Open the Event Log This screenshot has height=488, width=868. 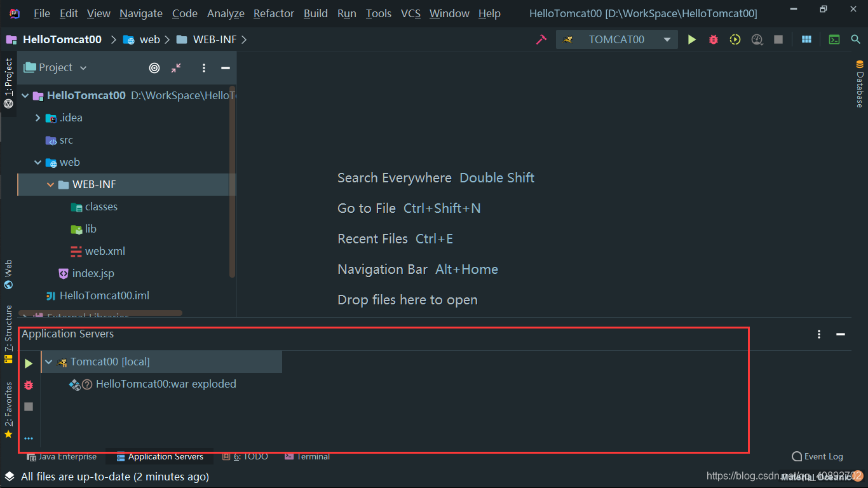coord(817,457)
